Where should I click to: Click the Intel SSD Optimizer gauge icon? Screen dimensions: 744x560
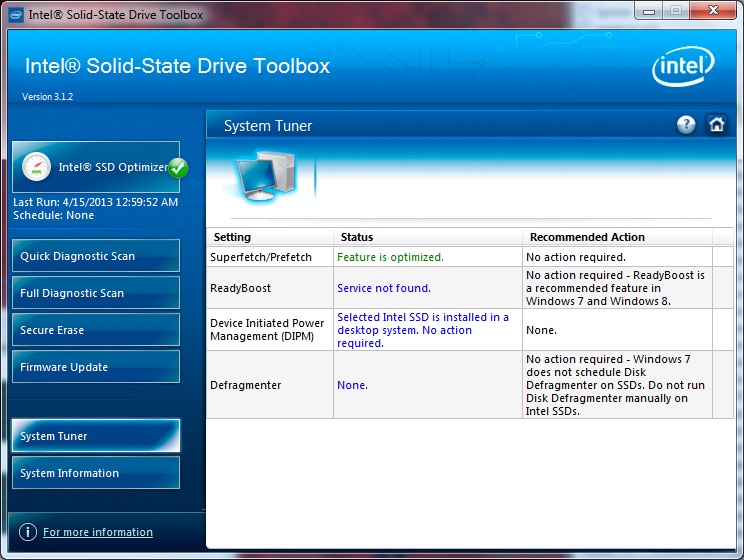coord(37,167)
